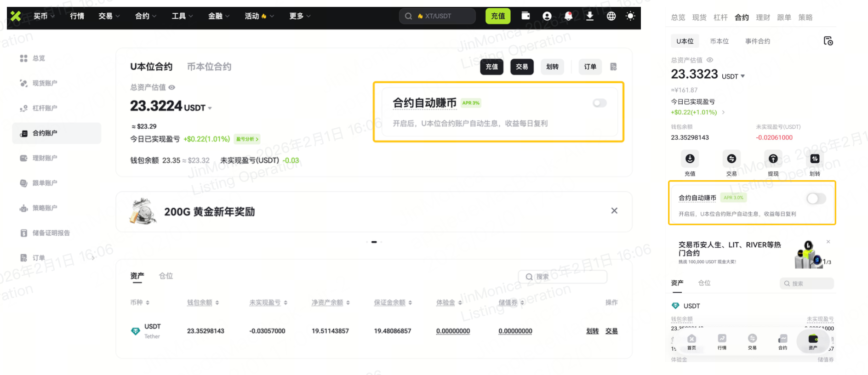This screenshot has height=375, width=868.
Task: Open the language globe icon
Action: tap(611, 16)
